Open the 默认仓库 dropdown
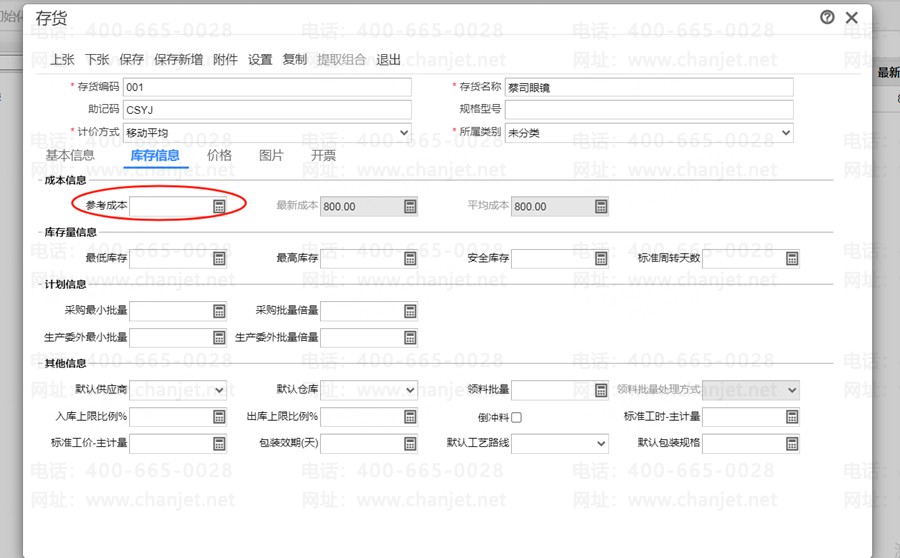Screen dimensions: 900x558 coord(410,390)
